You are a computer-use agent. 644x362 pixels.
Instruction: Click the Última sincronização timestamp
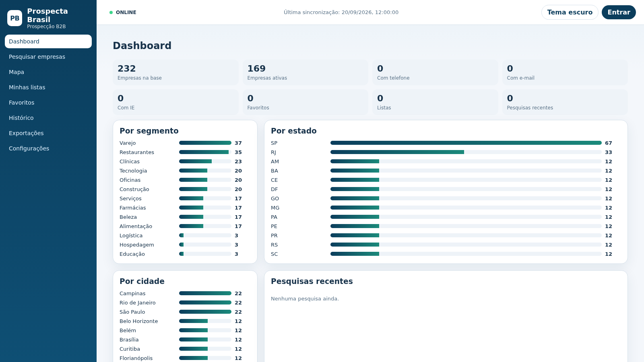[x=341, y=12]
